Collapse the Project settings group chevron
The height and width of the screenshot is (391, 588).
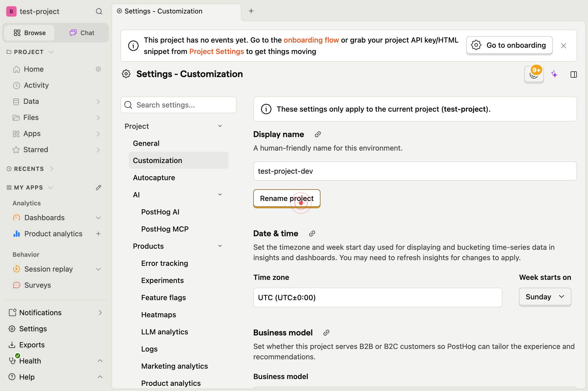pos(220,126)
